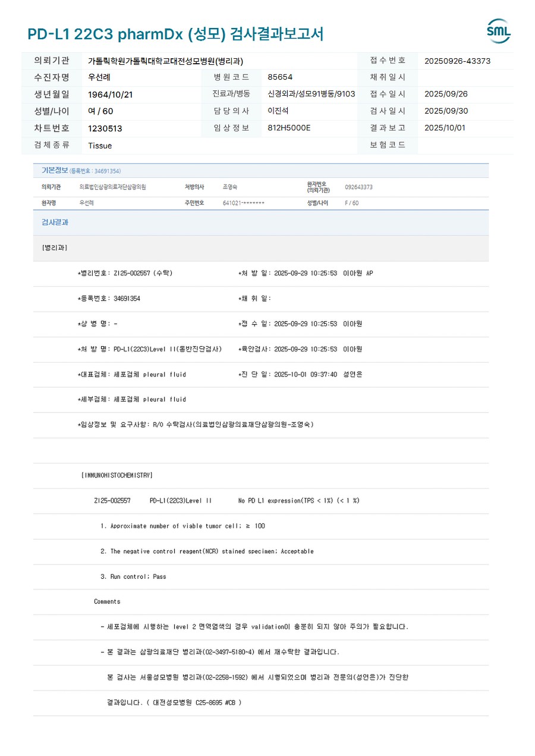Select doctor in charge 이진석

coord(278,111)
